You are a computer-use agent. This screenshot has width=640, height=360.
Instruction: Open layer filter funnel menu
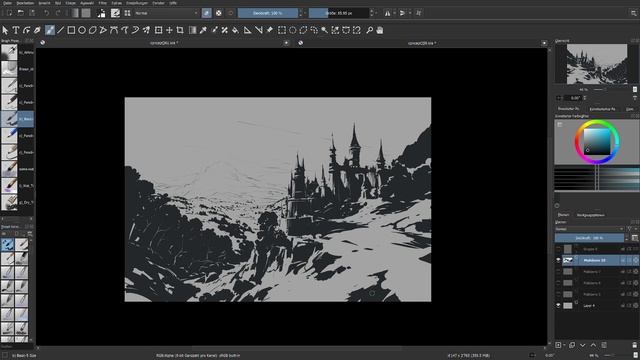[x=630, y=229]
